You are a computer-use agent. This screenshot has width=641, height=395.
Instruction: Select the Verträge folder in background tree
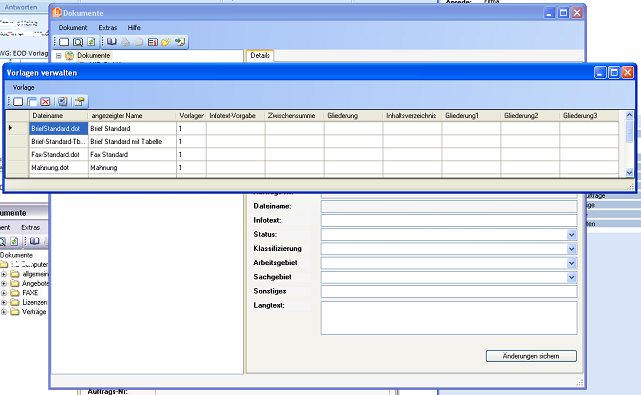[x=34, y=312]
